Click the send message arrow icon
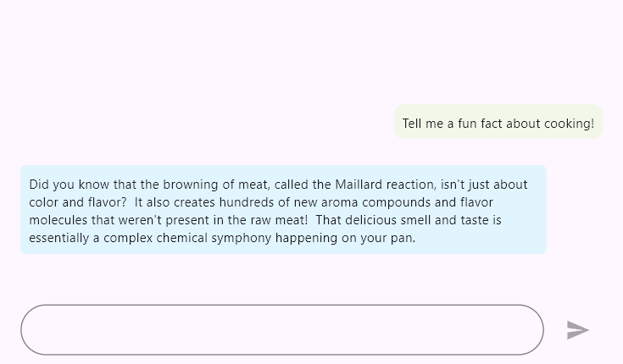 coord(578,330)
